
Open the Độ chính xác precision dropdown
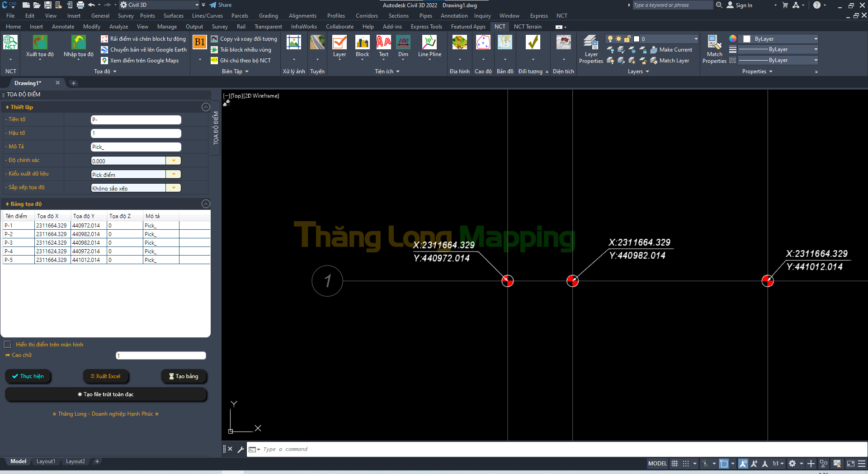tap(173, 161)
